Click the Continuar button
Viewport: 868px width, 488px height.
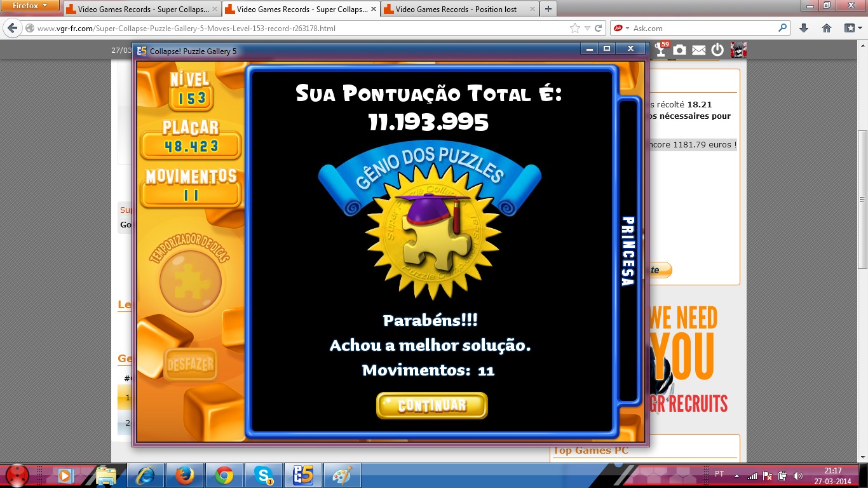pyautogui.click(x=431, y=405)
